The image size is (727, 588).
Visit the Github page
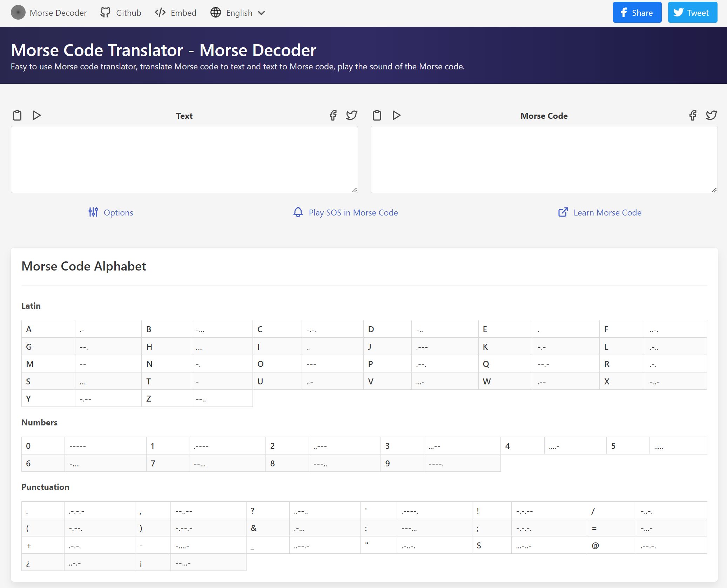(120, 13)
